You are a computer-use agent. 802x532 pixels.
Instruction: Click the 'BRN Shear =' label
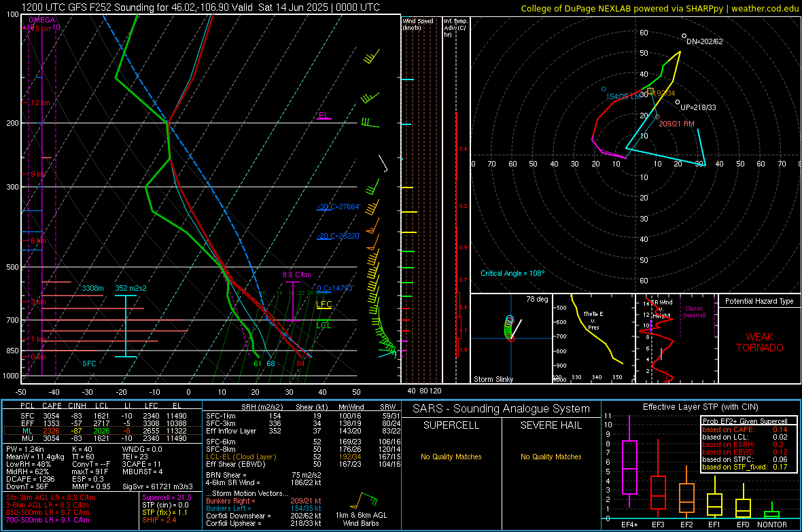pos(226,475)
